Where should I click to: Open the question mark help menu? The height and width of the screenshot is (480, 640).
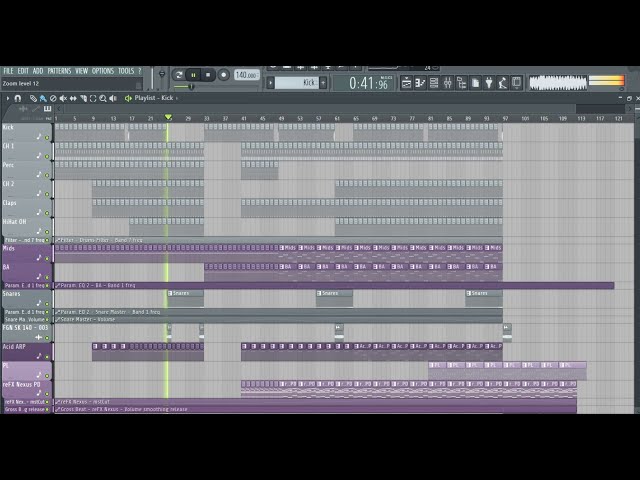[x=140, y=71]
